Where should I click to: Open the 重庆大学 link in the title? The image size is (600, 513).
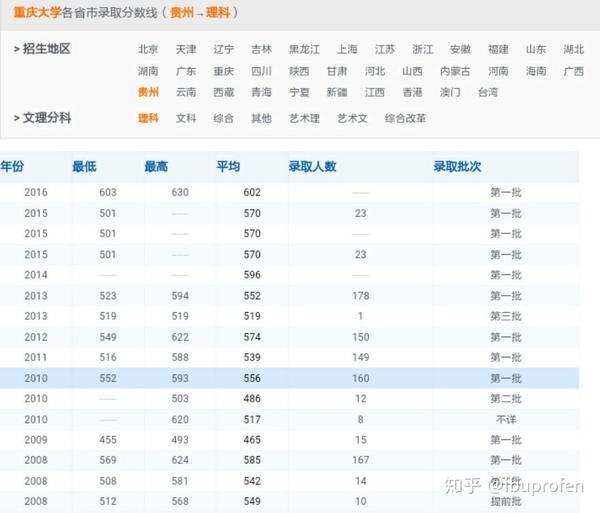37,12
